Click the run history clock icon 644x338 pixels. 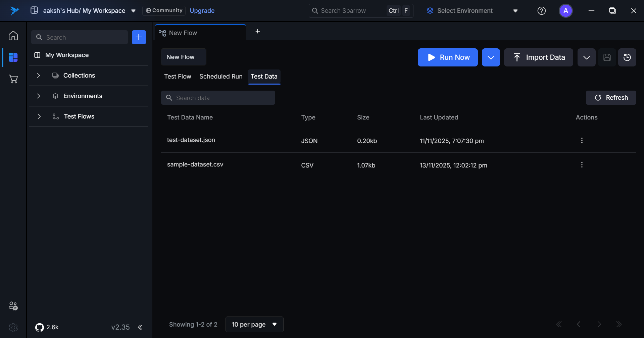pyautogui.click(x=627, y=57)
